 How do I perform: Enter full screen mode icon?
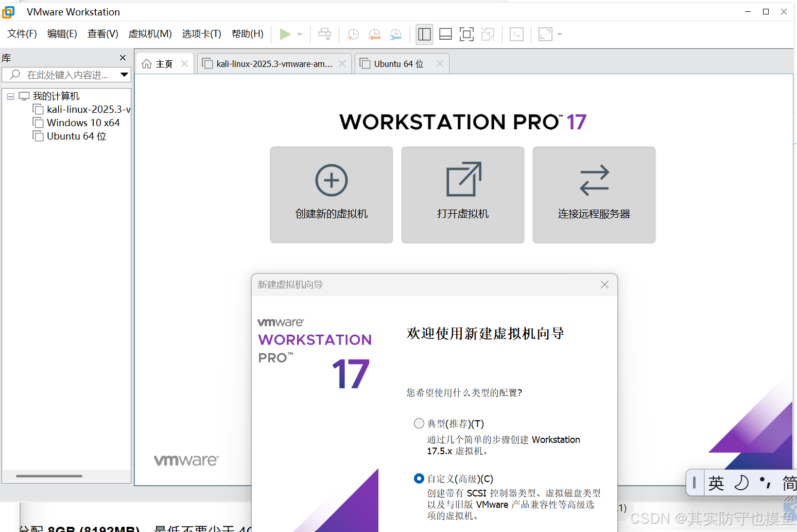pyautogui.click(x=466, y=35)
